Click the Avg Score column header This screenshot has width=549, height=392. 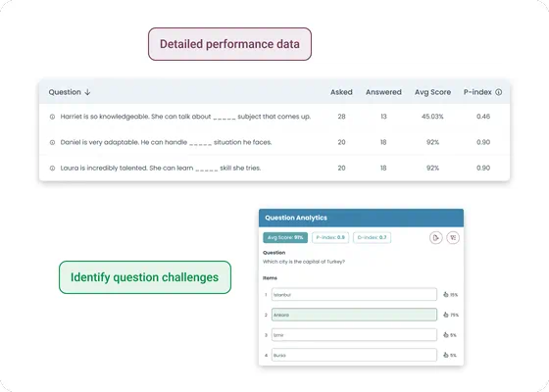[432, 92]
